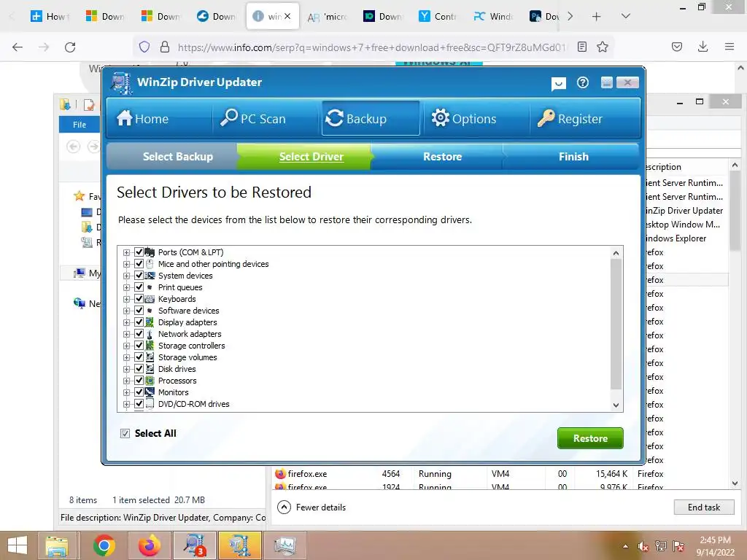The height and width of the screenshot is (560, 747).
Task: Toggle the Select All checkbox
Action: click(125, 433)
